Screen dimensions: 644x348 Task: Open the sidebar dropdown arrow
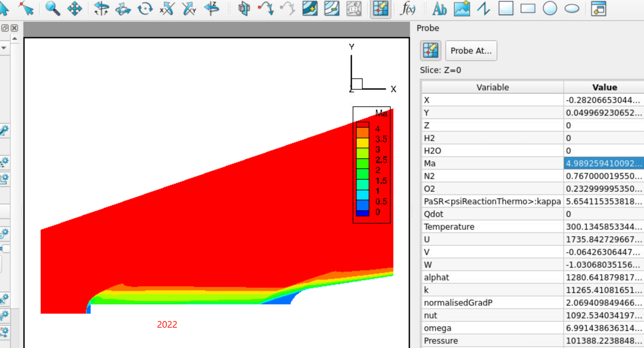[4, 48]
